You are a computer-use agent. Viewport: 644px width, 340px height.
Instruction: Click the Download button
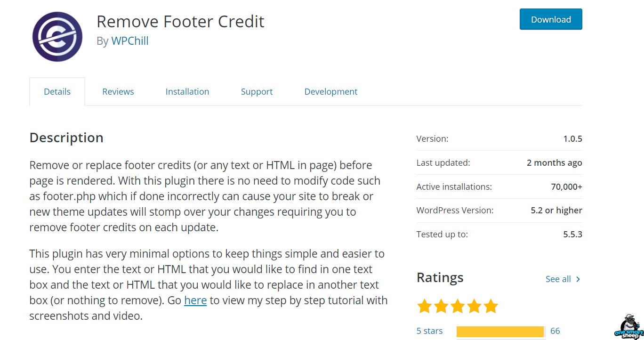coord(550,19)
